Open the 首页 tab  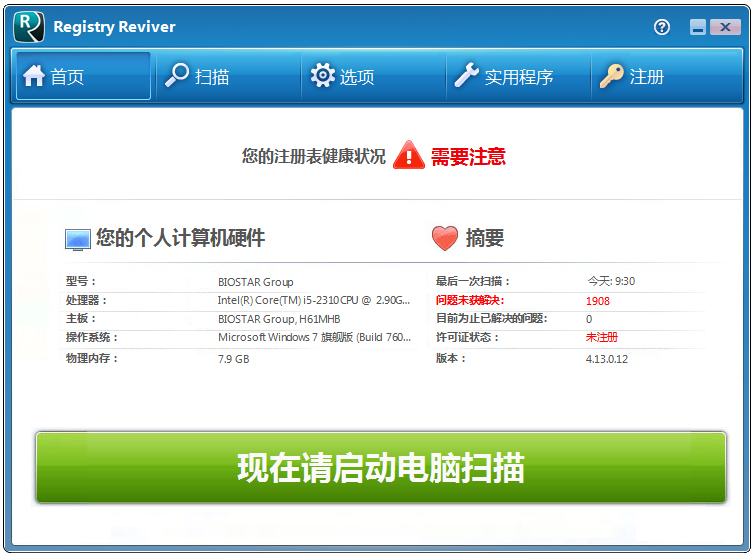[x=83, y=76]
